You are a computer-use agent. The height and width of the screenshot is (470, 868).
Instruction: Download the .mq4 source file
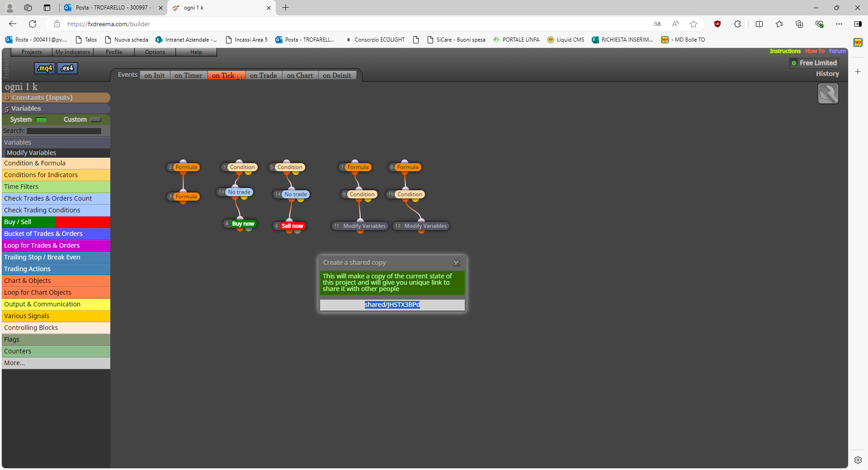click(x=45, y=68)
